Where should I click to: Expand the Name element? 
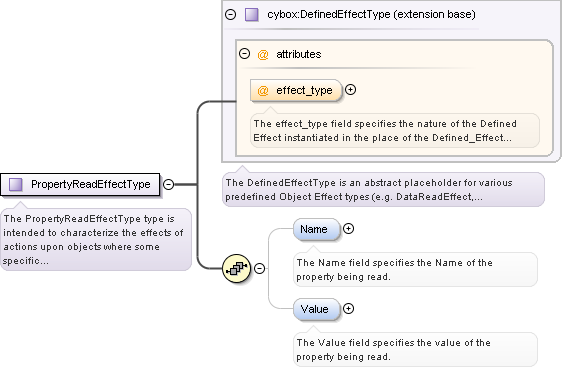348,228
